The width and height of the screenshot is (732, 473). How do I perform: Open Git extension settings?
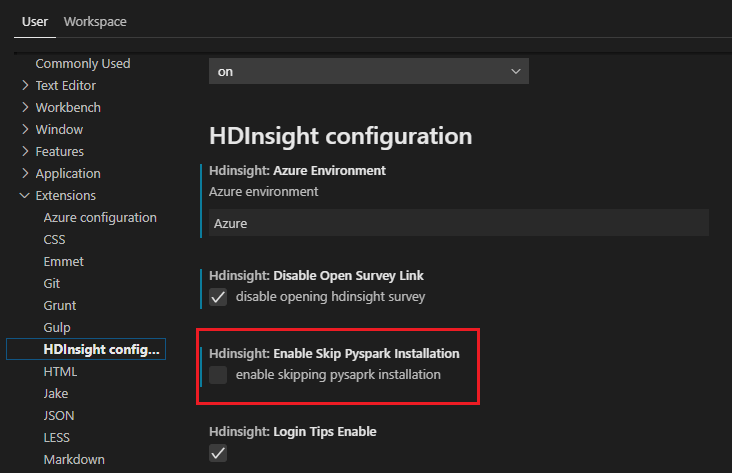point(51,283)
